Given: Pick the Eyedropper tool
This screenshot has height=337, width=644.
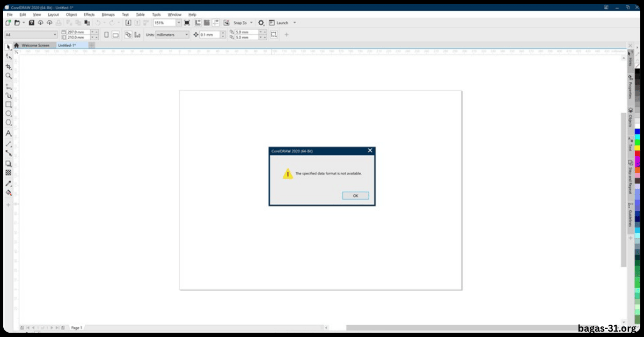Looking at the screenshot, I should click(x=8, y=183).
